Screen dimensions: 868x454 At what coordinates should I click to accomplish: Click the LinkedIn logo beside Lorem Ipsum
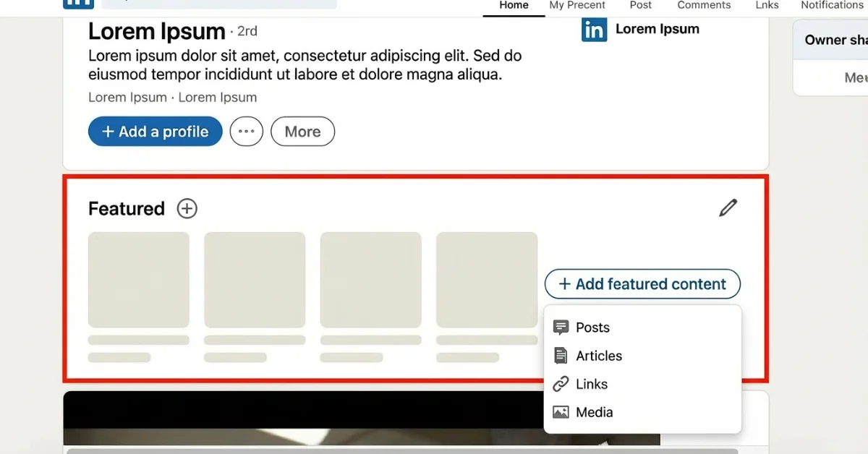(594, 30)
